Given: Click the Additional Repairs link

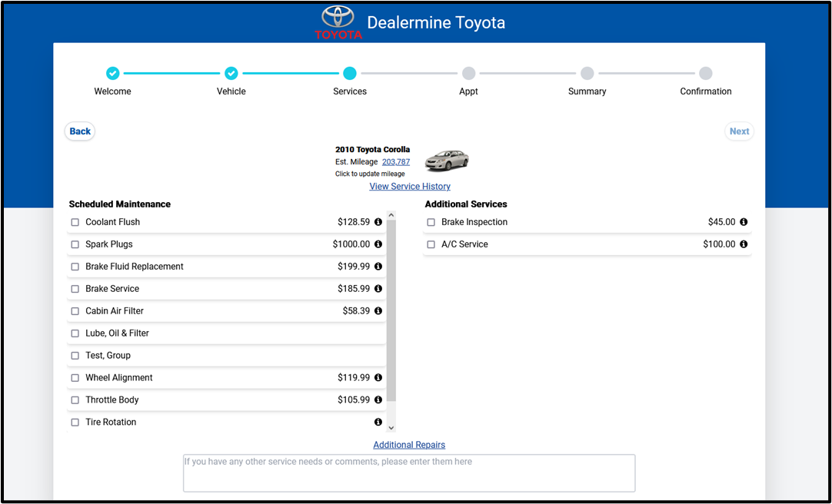Looking at the screenshot, I should click(x=409, y=445).
